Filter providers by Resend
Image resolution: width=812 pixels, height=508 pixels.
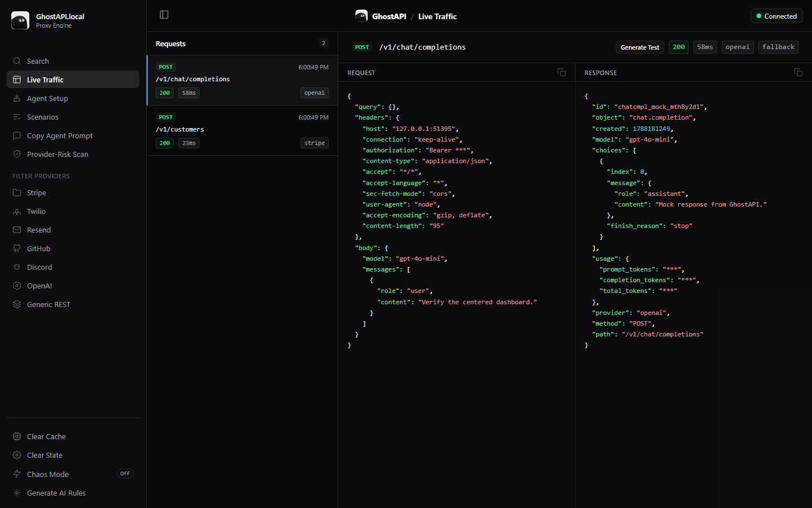(x=73, y=230)
